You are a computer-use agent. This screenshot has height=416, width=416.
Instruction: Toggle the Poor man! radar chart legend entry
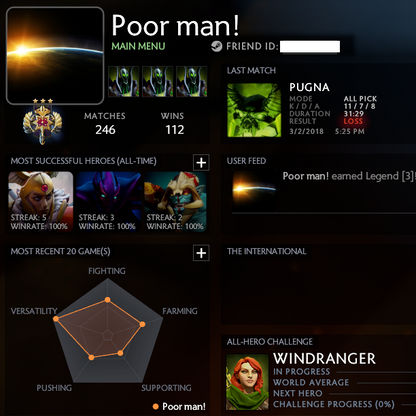tap(179, 407)
